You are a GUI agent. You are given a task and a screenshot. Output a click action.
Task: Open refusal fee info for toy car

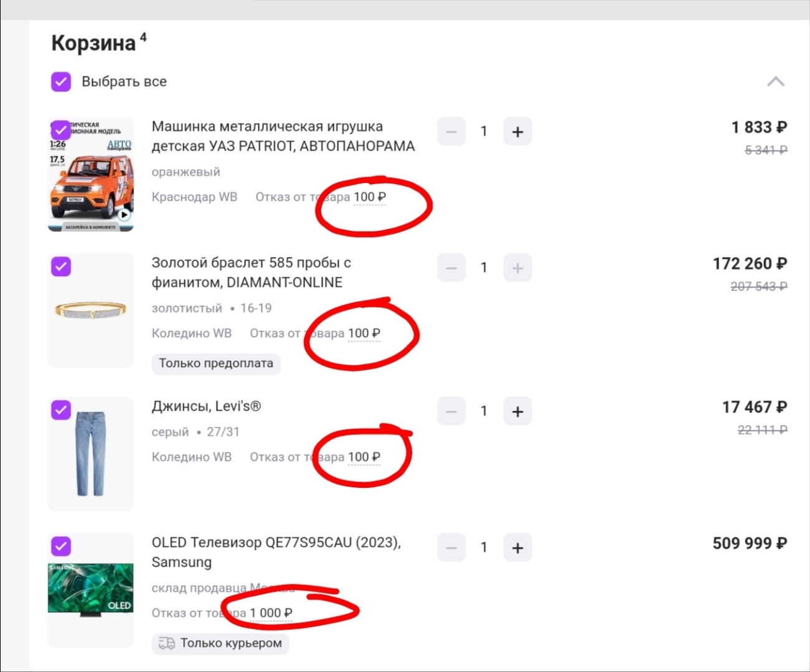(x=369, y=197)
